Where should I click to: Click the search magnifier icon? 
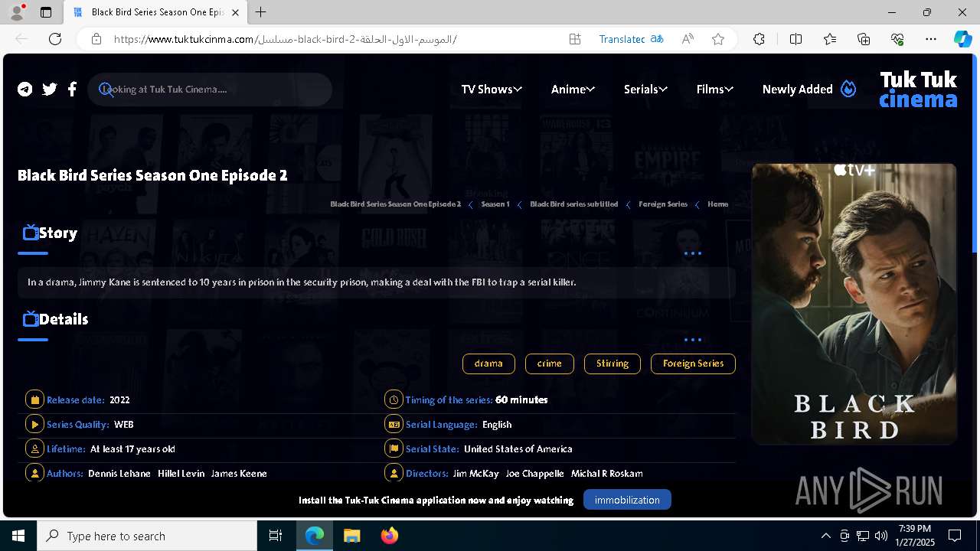tap(106, 90)
